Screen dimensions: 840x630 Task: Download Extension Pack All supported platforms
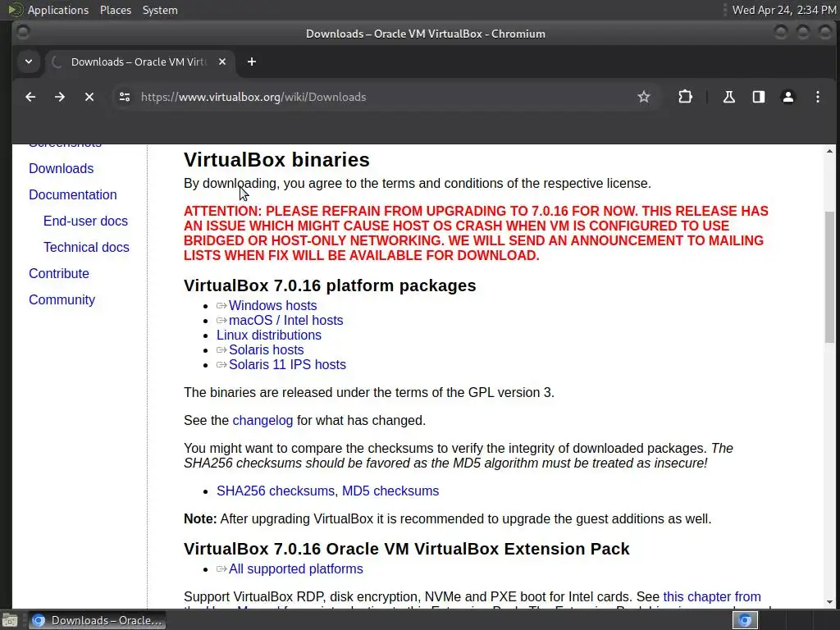click(295, 569)
